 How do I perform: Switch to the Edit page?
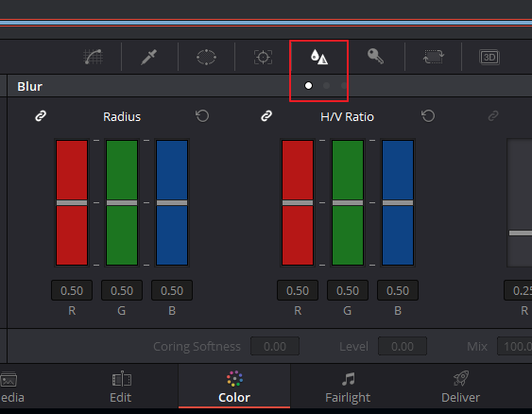pos(121,387)
